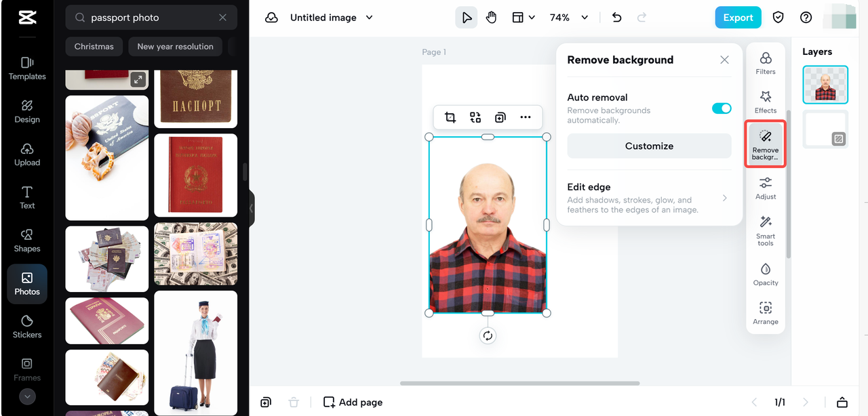Click the CapCut logo icon
The height and width of the screenshot is (416, 868).
click(27, 18)
